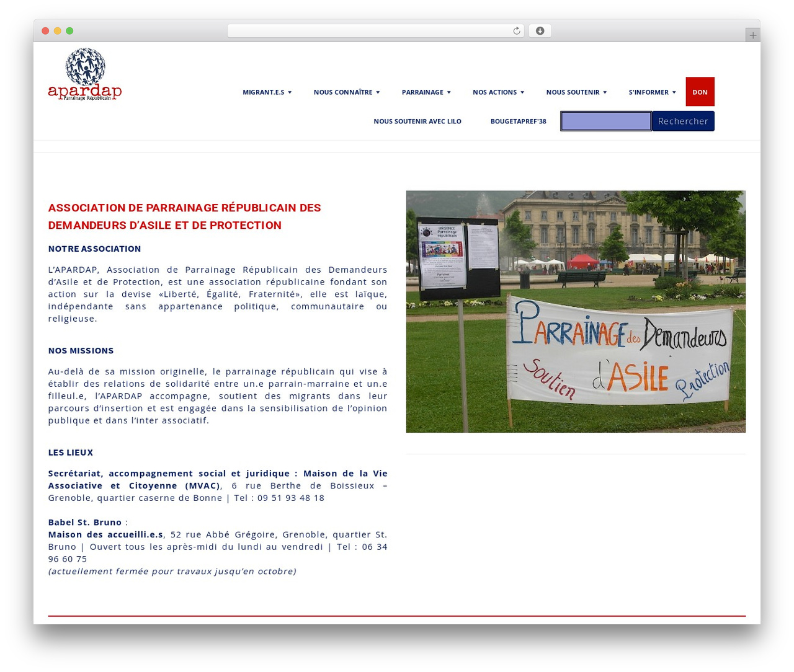This screenshot has width=794, height=672.
Task: Open the S'INFORMER menu item
Action: tap(648, 92)
